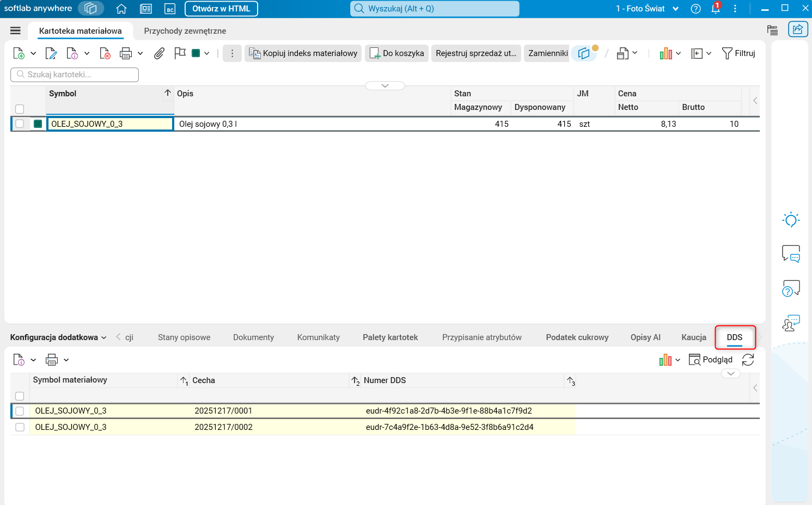This screenshot has width=812, height=505.
Task: Expand main print dropdown arrow
Action: point(140,53)
